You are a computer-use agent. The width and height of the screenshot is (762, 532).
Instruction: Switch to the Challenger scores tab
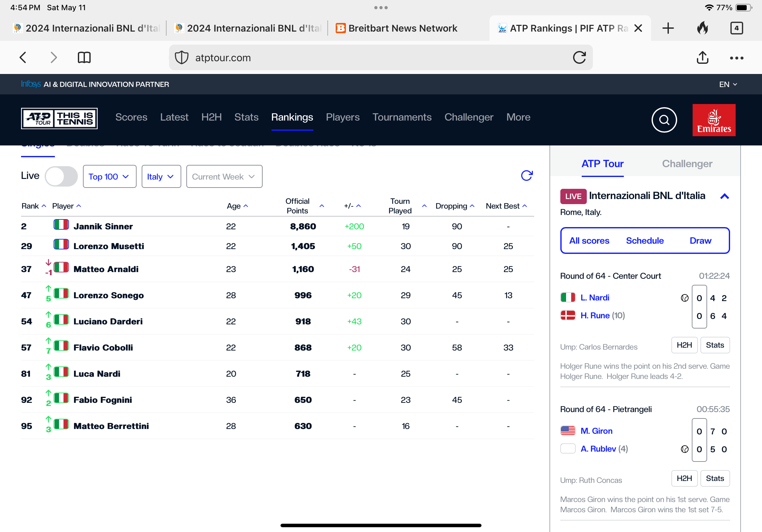687,164
